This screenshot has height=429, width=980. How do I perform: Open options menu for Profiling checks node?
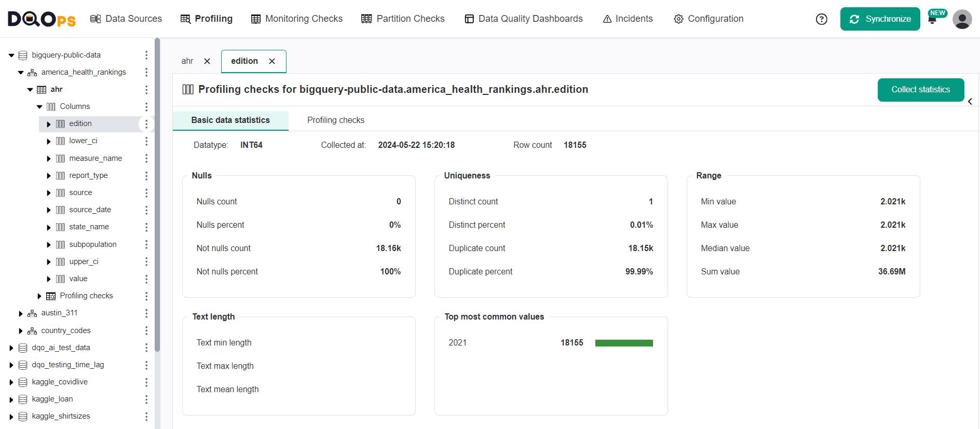coord(146,296)
